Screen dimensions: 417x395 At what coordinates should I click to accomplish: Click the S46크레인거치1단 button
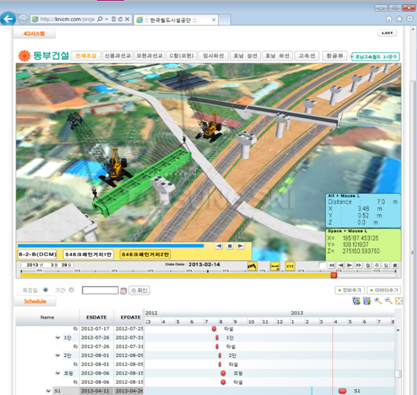tap(88, 254)
